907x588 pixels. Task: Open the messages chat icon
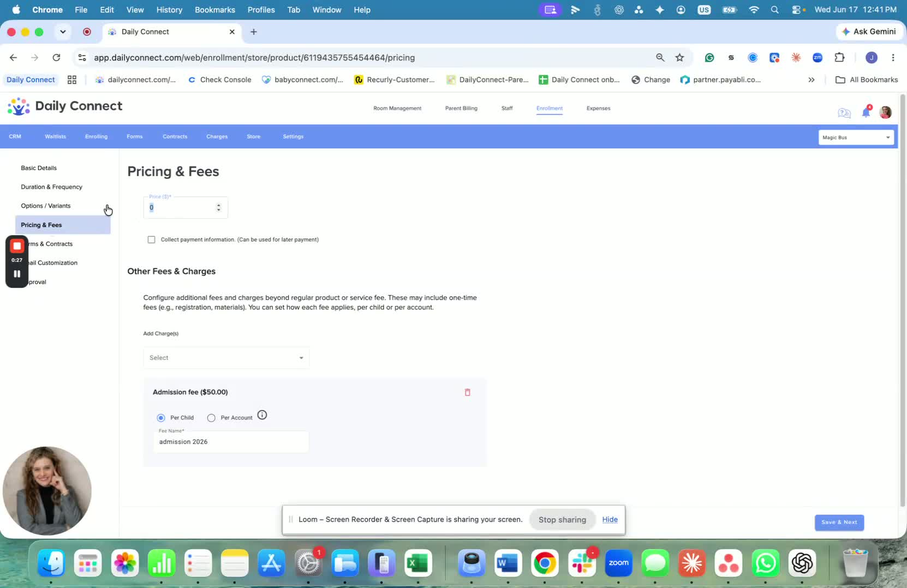click(844, 113)
